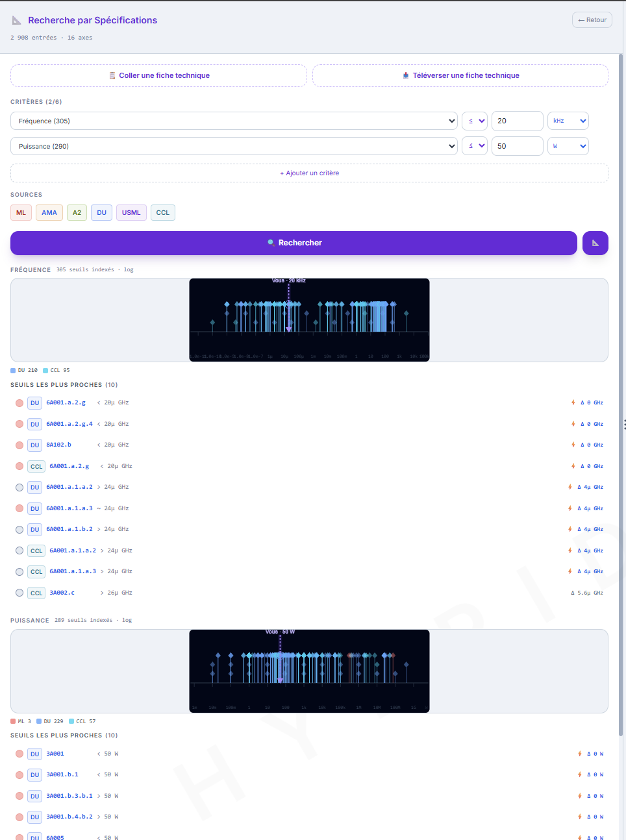Click the blue DU 210 legend swatch
626x840 pixels.
[x=13, y=371]
